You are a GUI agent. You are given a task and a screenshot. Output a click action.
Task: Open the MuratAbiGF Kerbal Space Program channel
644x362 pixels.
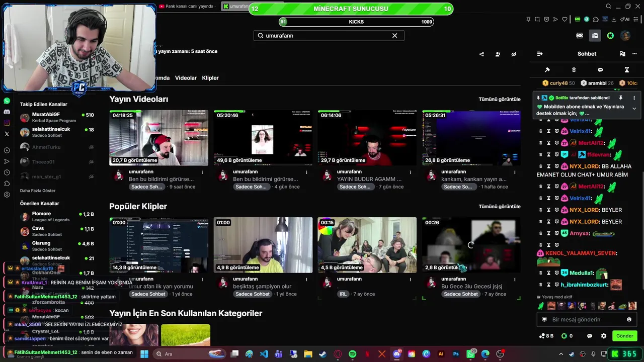point(57,118)
